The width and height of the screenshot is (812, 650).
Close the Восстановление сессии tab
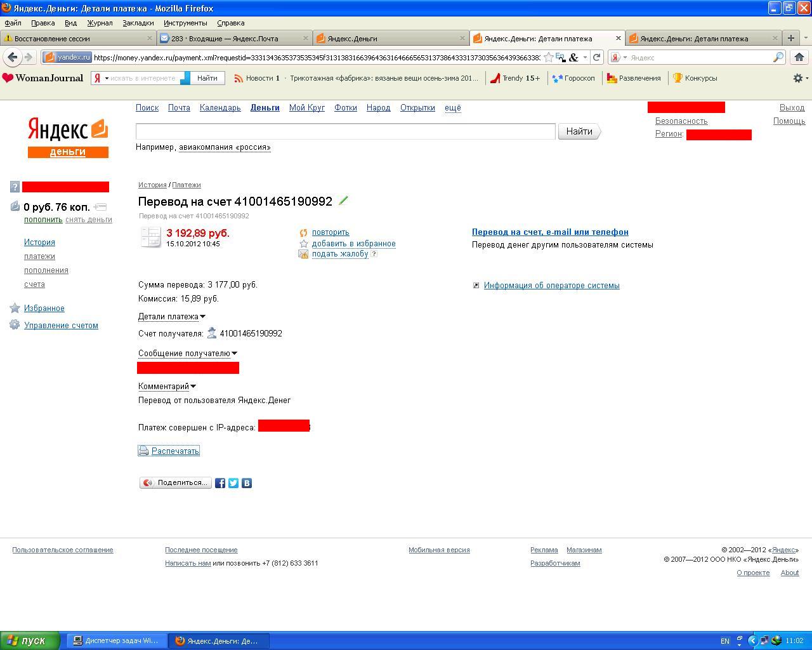(150, 38)
